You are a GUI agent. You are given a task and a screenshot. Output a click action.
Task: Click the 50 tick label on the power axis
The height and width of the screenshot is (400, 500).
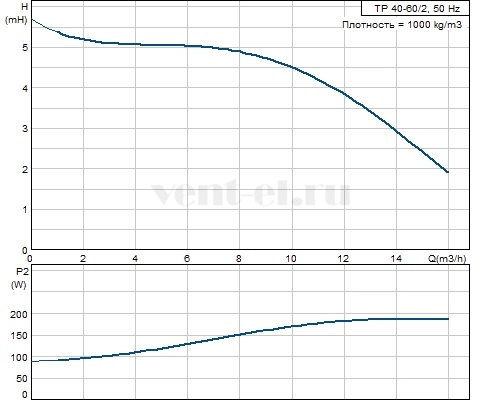(22, 379)
